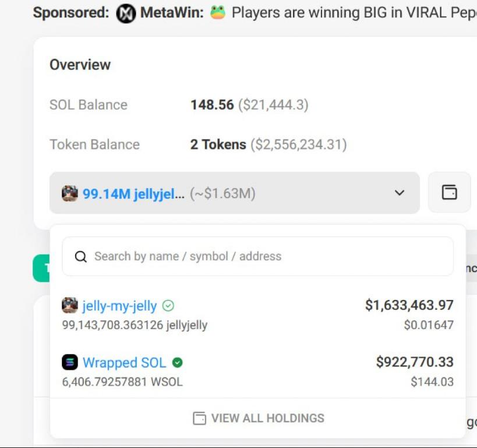Click the verified checkmark beside jelly-my-jelly

coord(168,306)
